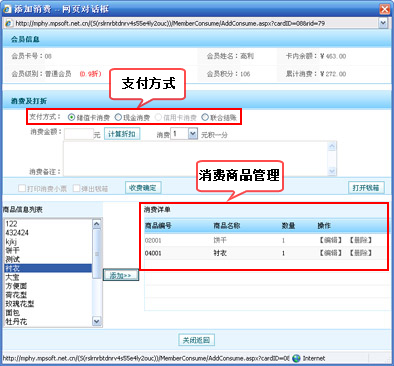
Task: Select 122 in the product list
Action: click(48, 224)
